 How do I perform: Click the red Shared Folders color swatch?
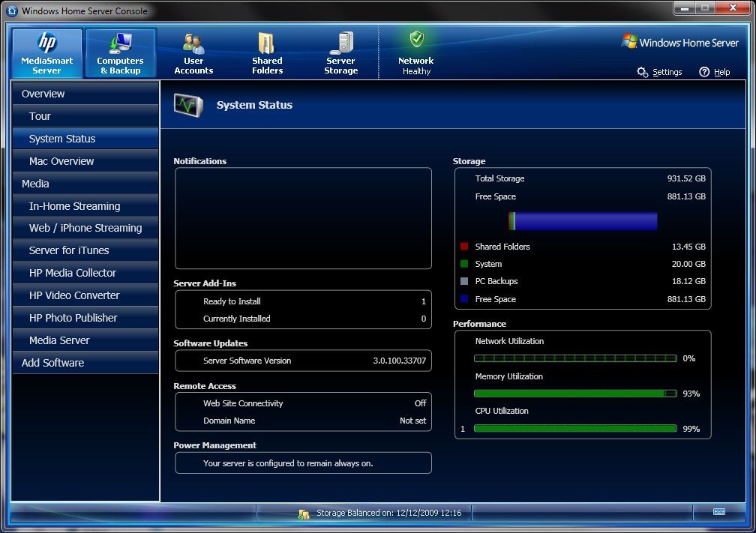coord(464,246)
